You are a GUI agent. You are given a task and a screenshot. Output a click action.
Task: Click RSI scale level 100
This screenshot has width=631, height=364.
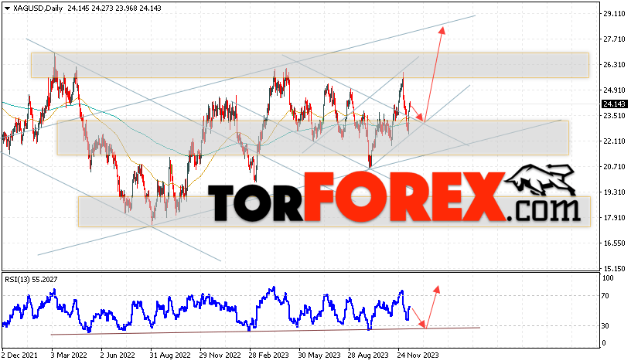(608, 278)
